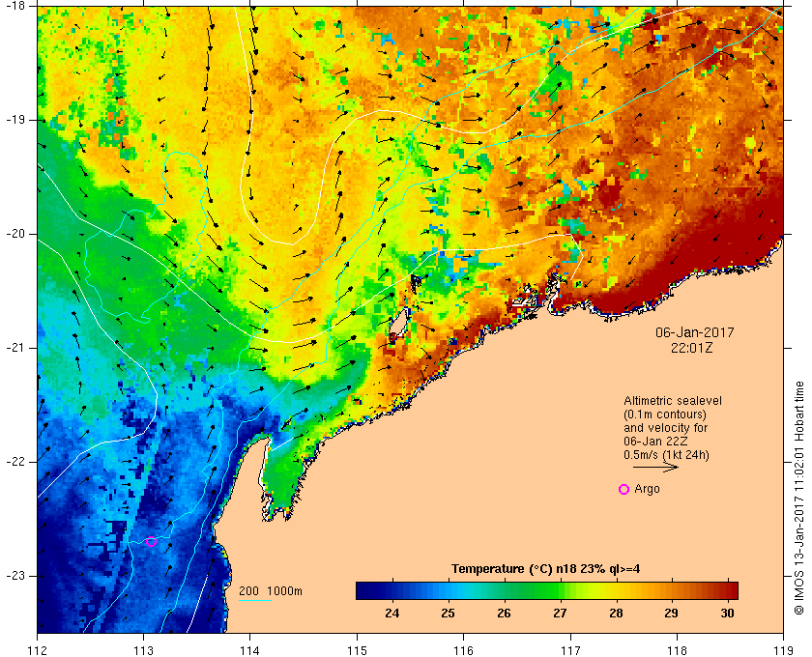The width and height of the screenshot is (812, 657).
Task: Click color bar tick label 25
Action: 448,613
